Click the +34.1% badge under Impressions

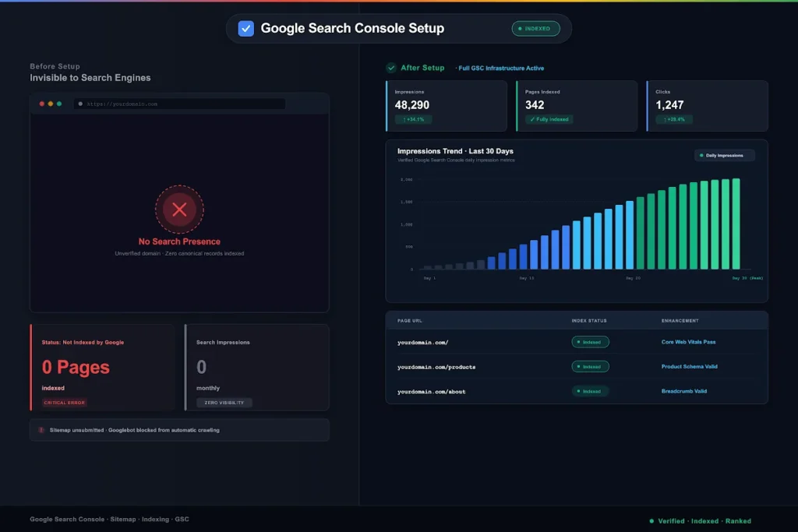[413, 119]
